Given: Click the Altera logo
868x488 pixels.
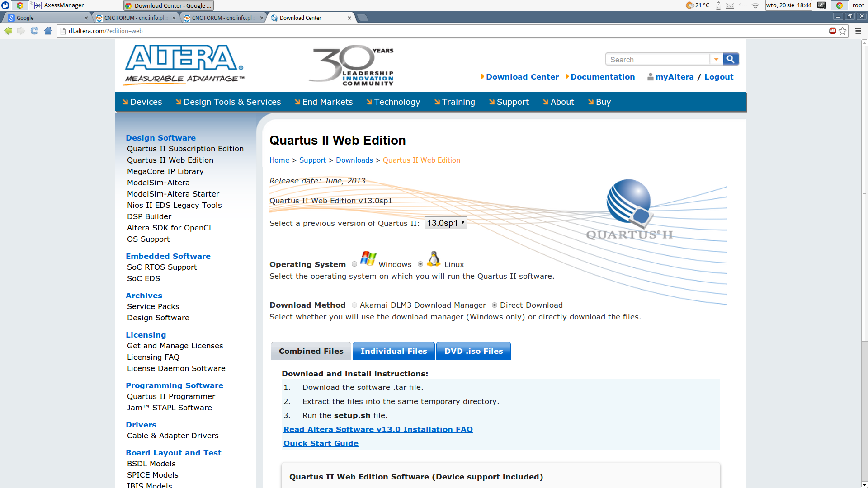Looking at the screenshot, I should 184,64.
